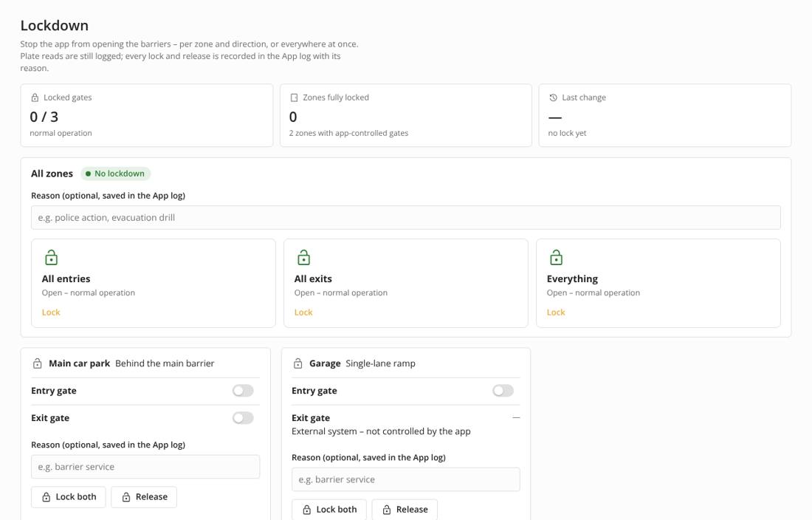Toggle the Garage Entry gate switch
Screen dimensions: 812x520
pyautogui.click(x=503, y=391)
